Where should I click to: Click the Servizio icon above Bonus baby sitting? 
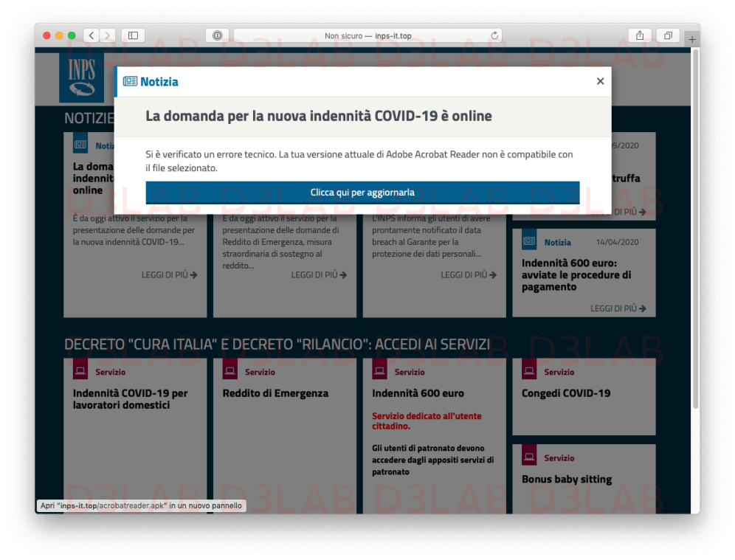click(529, 456)
